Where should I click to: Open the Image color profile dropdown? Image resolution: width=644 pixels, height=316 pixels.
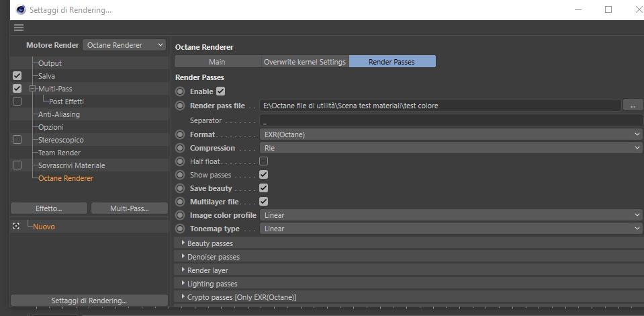click(x=451, y=215)
